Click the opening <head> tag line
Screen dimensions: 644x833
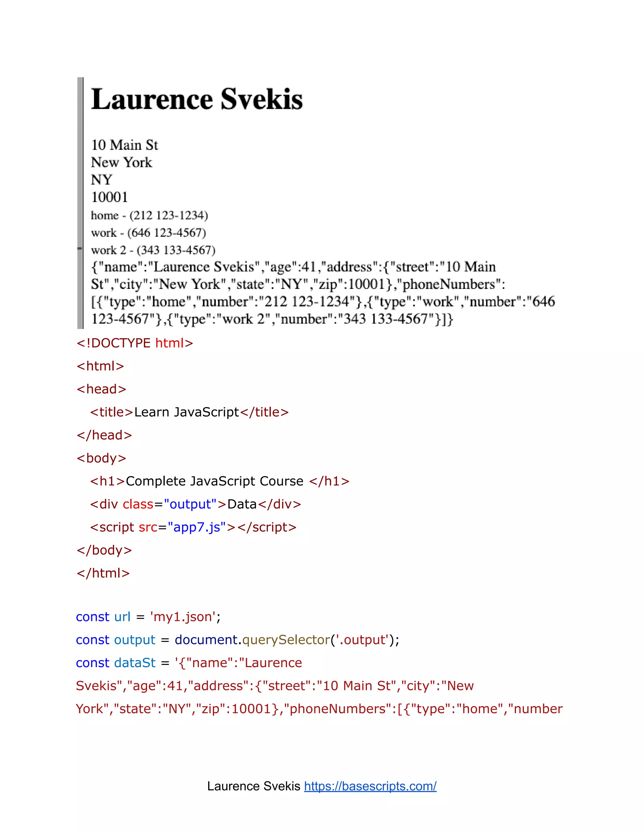point(102,389)
